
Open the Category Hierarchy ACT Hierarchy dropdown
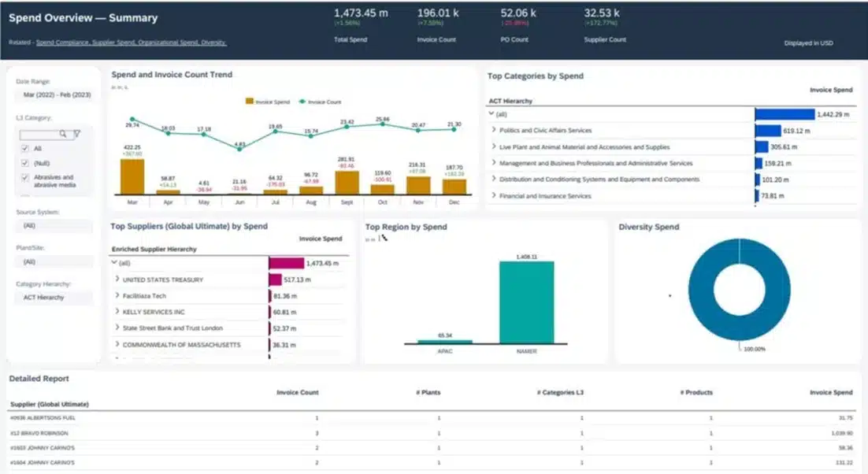(53, 298)
